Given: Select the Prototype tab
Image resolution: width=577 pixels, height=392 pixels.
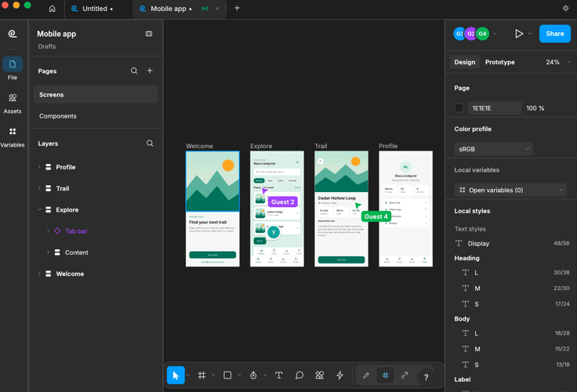Looking at the screenshot, I should pyautogui.click(x=499, y=62).
